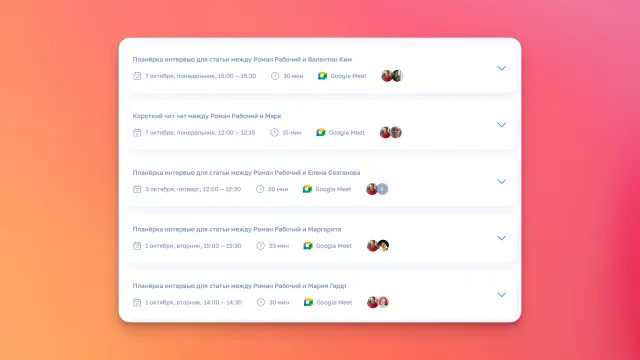Screen dimensions: 640x360
Task: Click calendar icon for 7 октября 12:00 meeting
Action: pyautogui.click(x=137, y=133)
